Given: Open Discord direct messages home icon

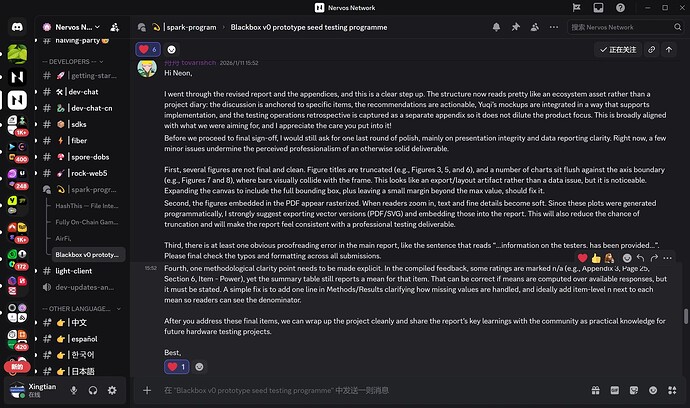Looking at the screenshot, I should coord(17,28).
